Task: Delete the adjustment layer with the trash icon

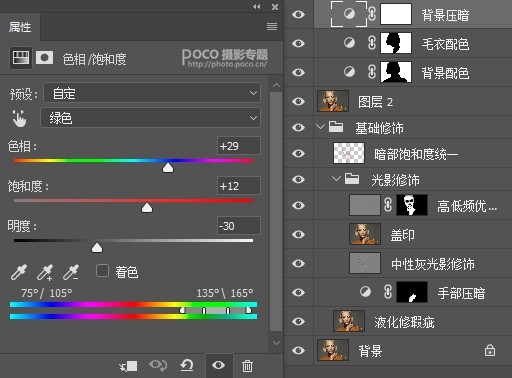Action: (247, 366)
